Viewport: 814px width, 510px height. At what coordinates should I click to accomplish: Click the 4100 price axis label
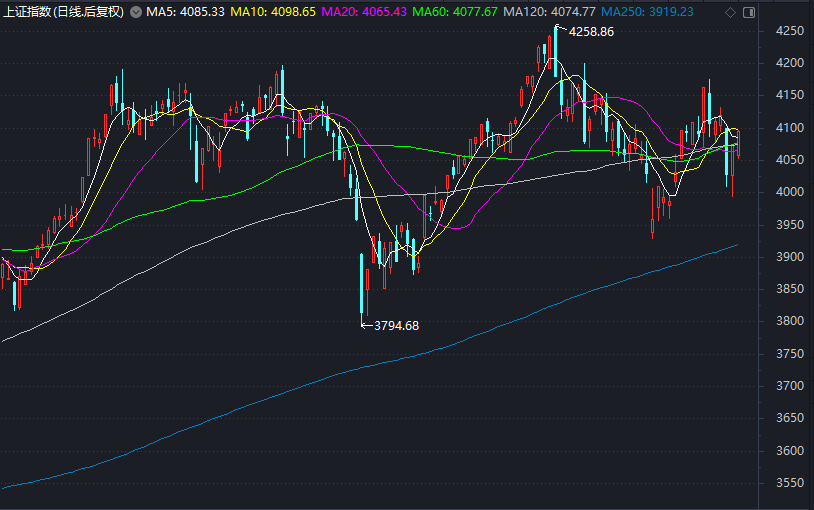790,128
